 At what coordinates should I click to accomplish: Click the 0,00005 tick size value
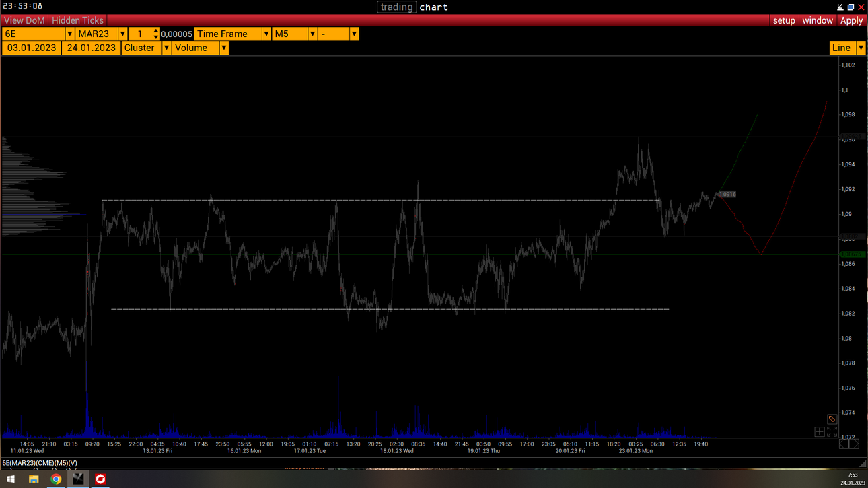(177, 34)
